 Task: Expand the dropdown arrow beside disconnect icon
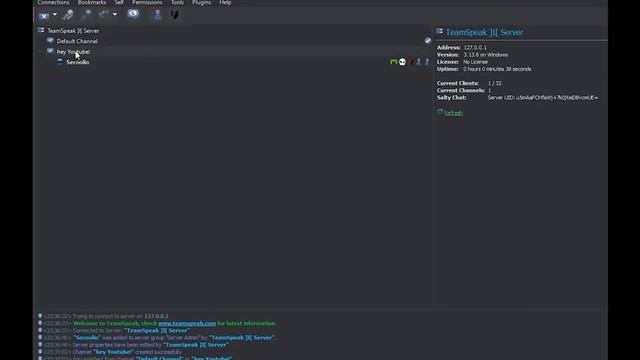point(55,15)
